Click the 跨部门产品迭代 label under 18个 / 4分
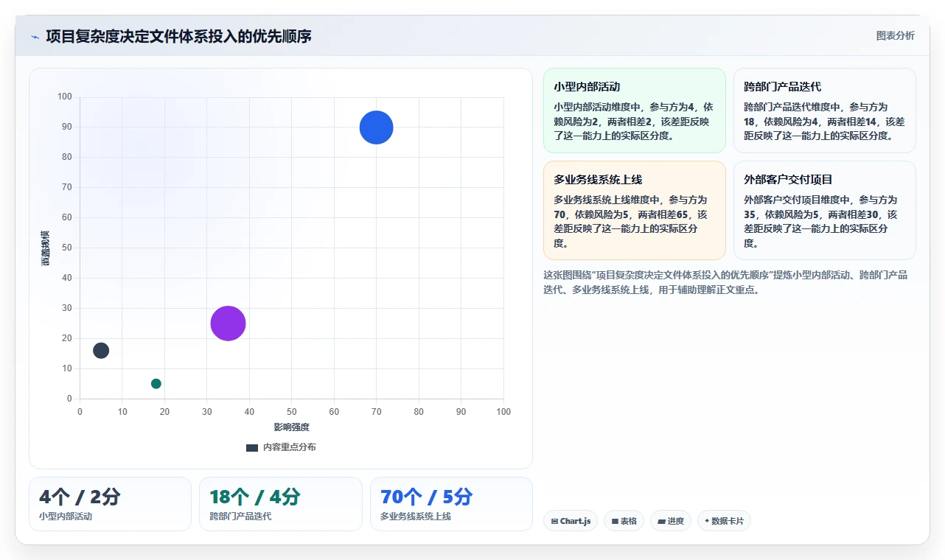This screenshot has height=560, width=945. pyautogui.click(x=240, y=517)
